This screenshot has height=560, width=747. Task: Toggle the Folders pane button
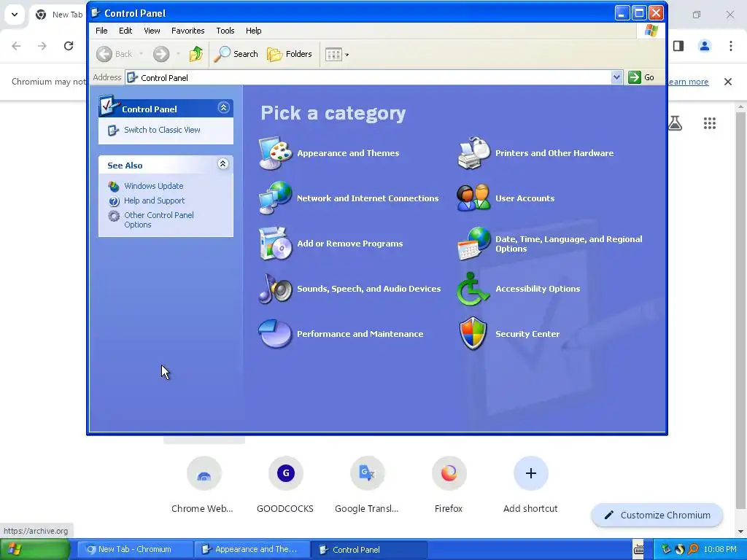pyautogui.click(x=289, y=54)
